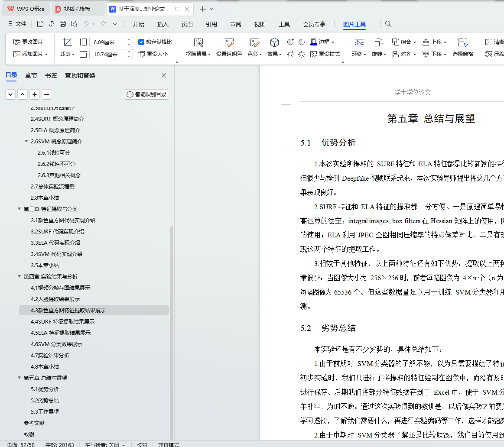Open the Wrap text (环绕) tool

[x=359, y=48]
